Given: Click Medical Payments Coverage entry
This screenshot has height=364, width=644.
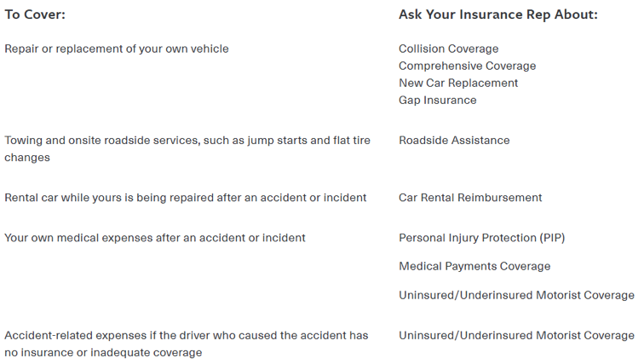Looking at the screenshot, I should click(x=474, y=266).
